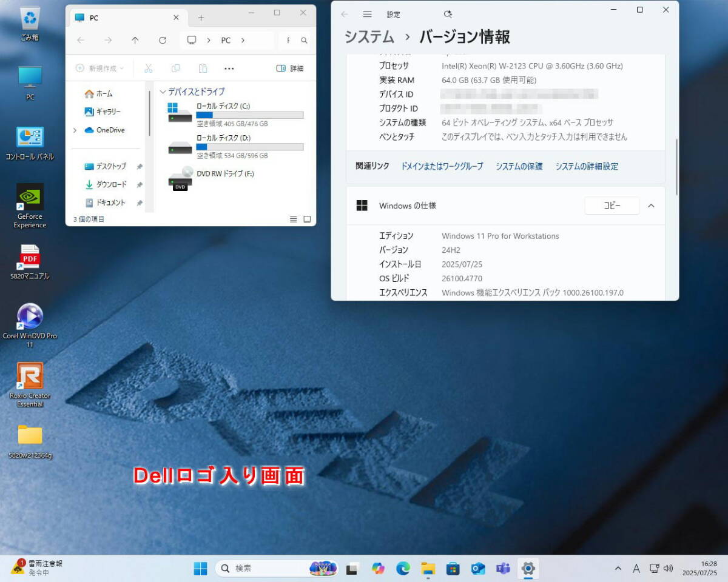Open ダウンロード in the navigation pane
728x582 pixels.
click(106, 184)
